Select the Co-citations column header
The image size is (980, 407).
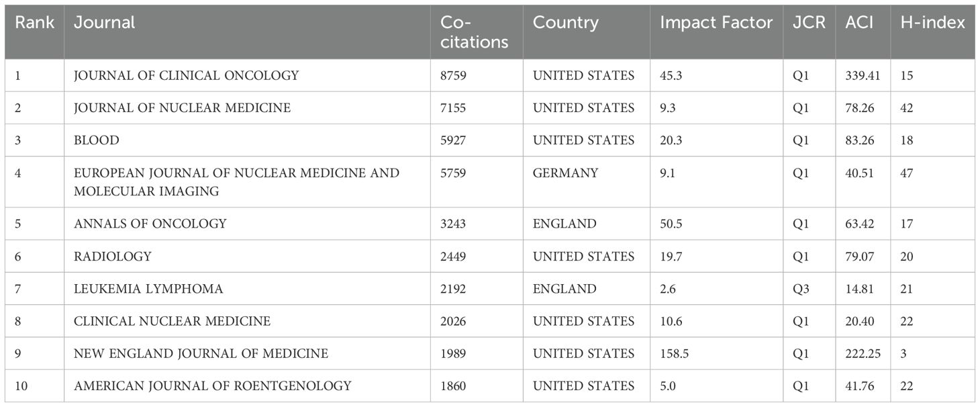click(474, 32)
